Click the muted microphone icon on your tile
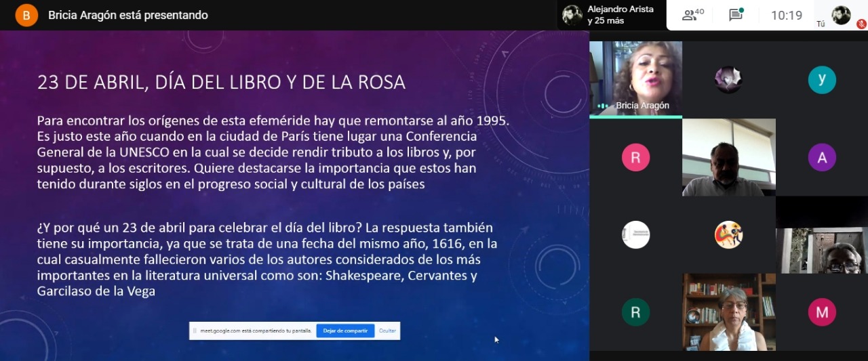868x361 pixels. (x=861, y=24)
